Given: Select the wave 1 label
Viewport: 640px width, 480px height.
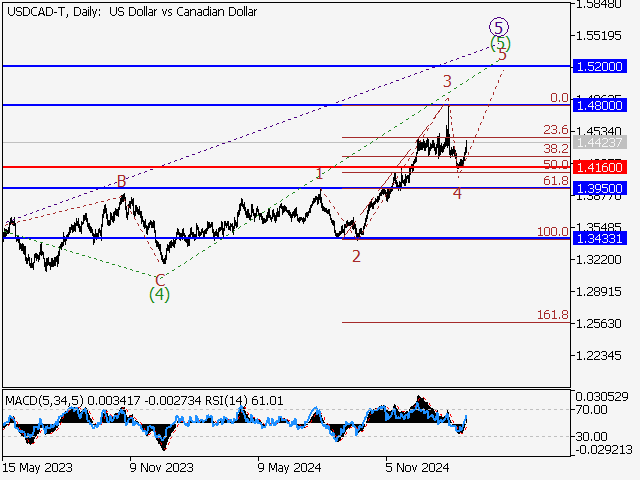Looking at the screenshot, I should (319, 174).
